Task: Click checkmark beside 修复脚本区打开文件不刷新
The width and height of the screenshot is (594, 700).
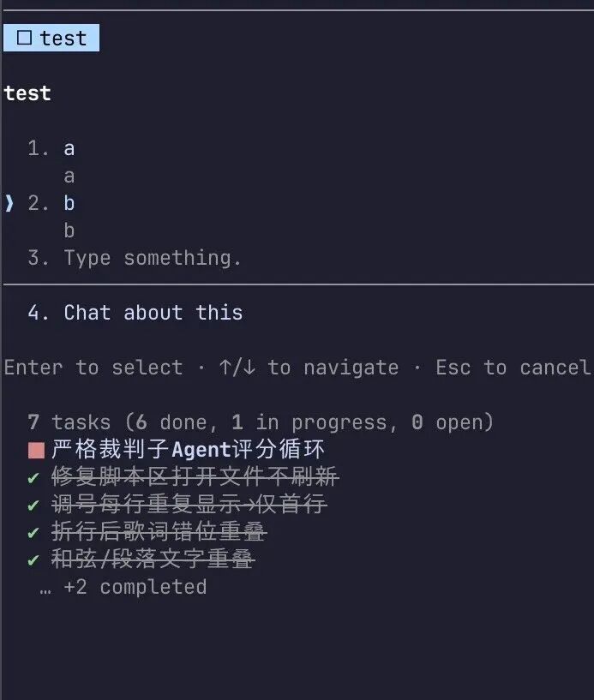Action: coord(33,478)
